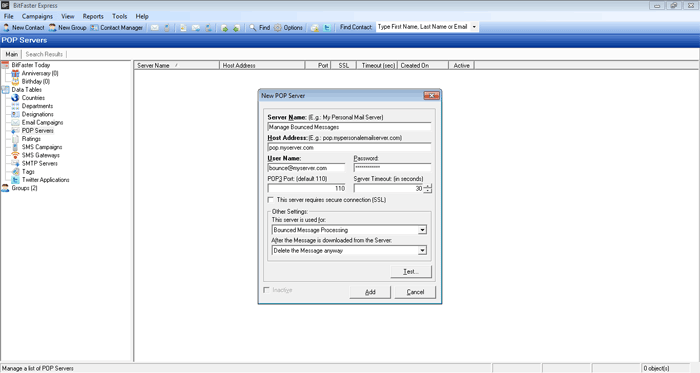Image resolution: width=700 pixels, height=373 pixels.
Task: Click the User Name input field
Action: click(306, 168)
